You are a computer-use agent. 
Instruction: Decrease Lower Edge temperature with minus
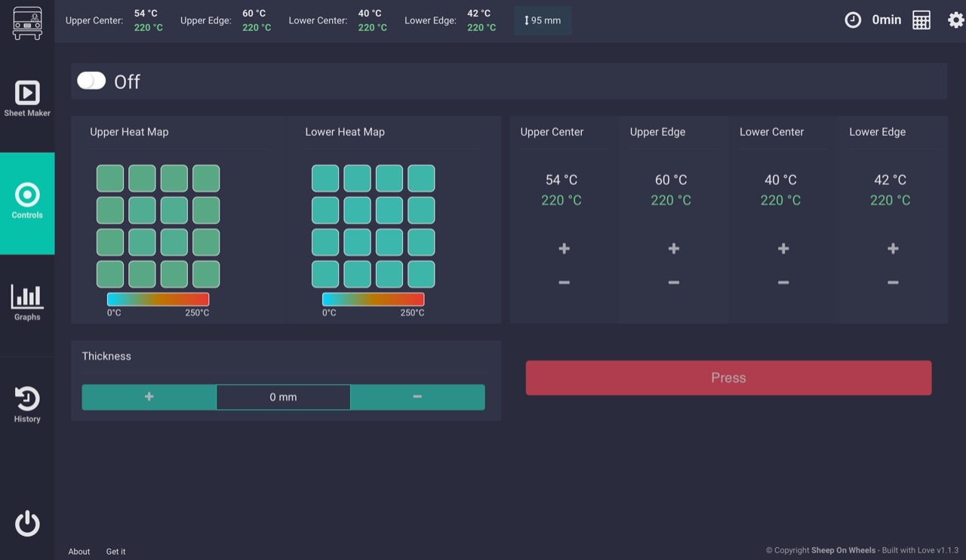[x=893, y=282]
